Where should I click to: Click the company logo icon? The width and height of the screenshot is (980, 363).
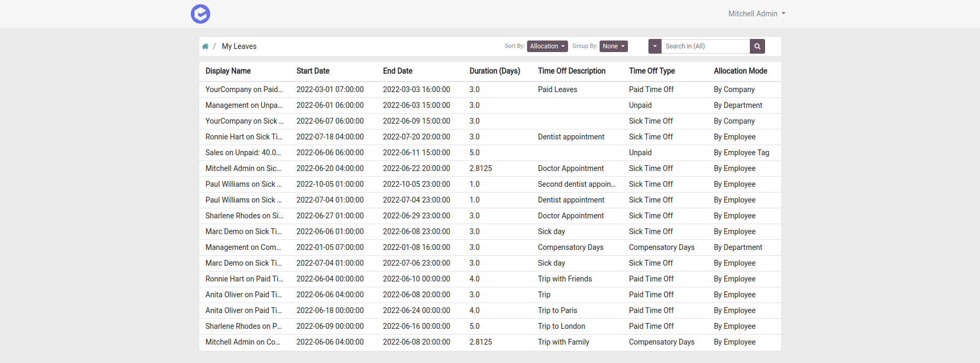(x=200, y=14)
